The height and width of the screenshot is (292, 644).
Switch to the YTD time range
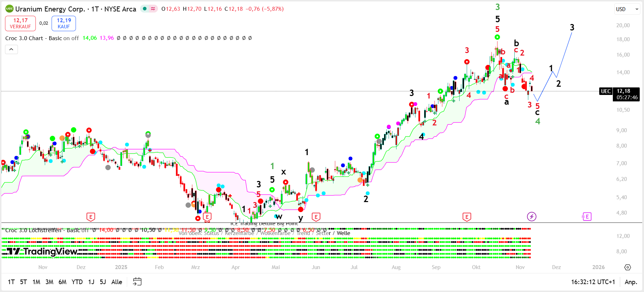77,282
